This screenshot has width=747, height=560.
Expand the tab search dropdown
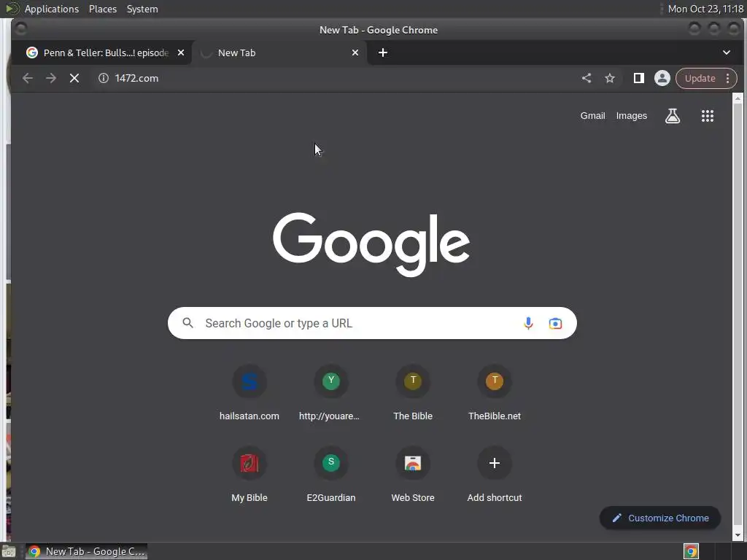(727, 52)
